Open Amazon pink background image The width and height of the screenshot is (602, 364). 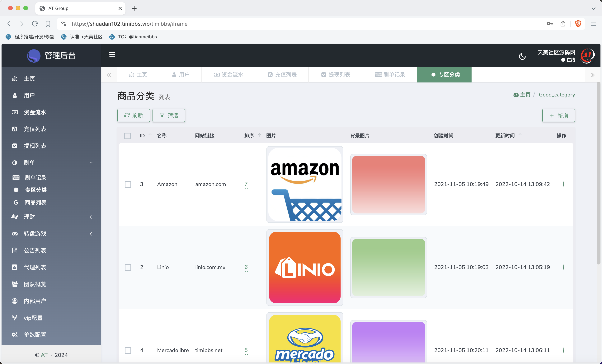pos(388,184)
